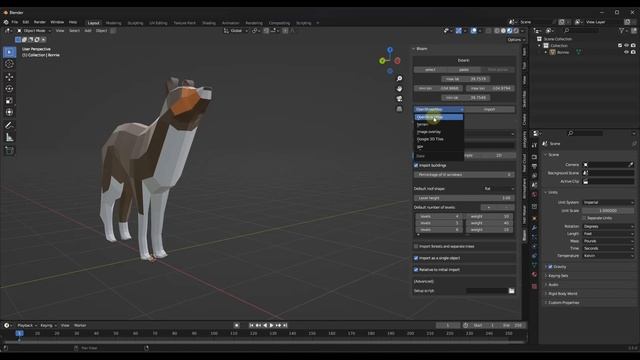Uncheck Import buildings checkbox

pos(416,165)
